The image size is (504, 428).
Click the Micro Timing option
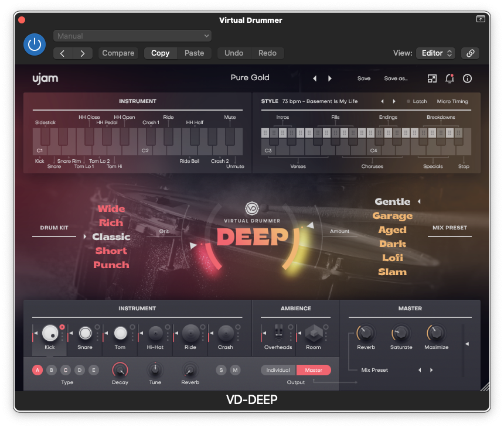click(452, 101)
